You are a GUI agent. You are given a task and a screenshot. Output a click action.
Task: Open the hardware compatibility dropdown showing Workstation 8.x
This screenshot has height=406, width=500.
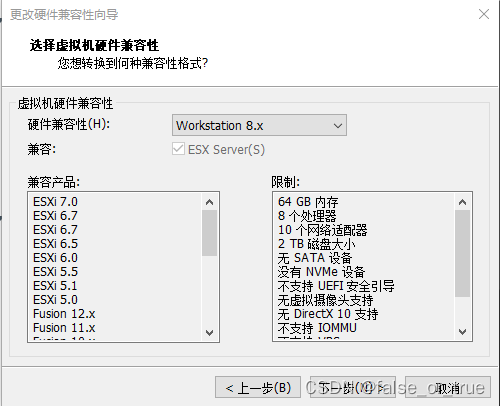coord(259,125)
